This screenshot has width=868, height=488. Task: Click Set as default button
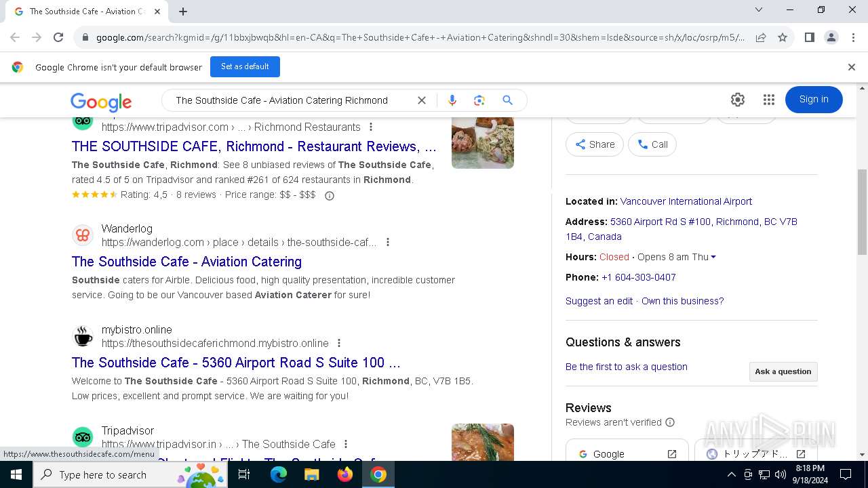click(x=245, y=66)
